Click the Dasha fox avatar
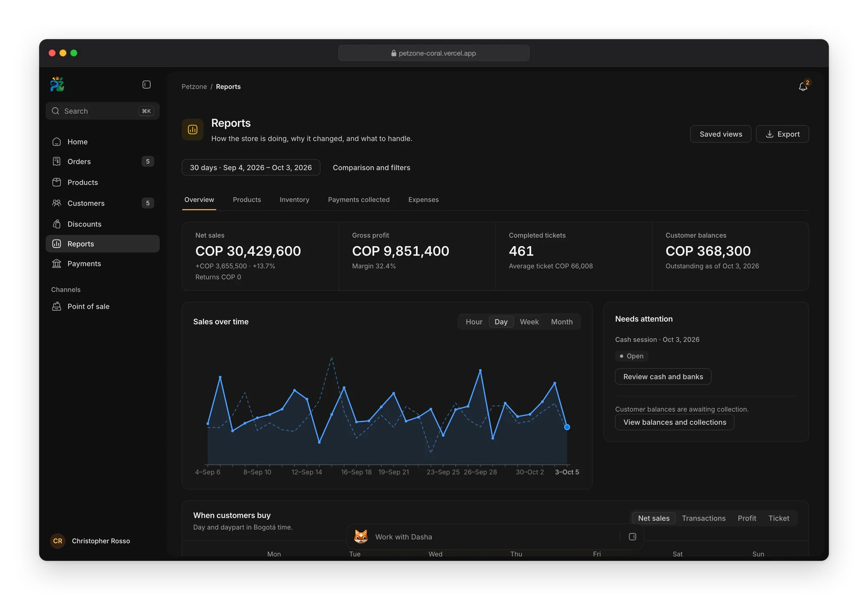The height and width of the screenshot is (600, 868). coord(361,537)
